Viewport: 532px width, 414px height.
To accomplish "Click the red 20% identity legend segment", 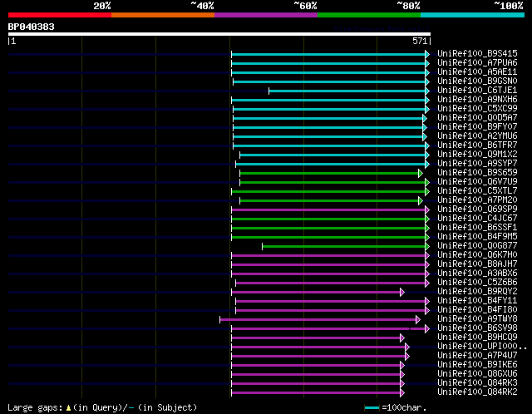I will tap(60, 15).
